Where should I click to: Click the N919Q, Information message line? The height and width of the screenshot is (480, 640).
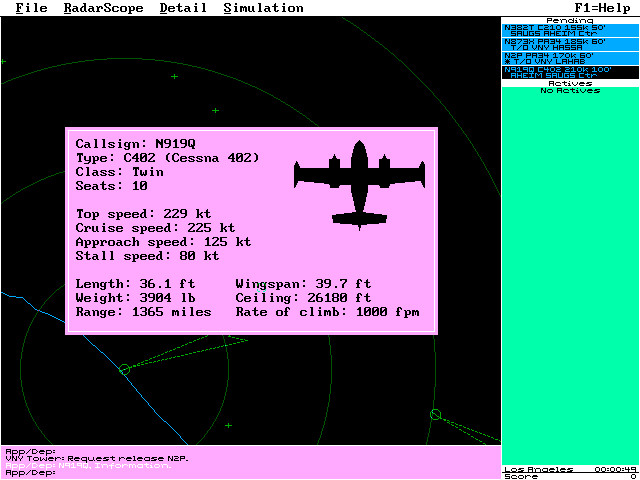(x=89, y=466)
